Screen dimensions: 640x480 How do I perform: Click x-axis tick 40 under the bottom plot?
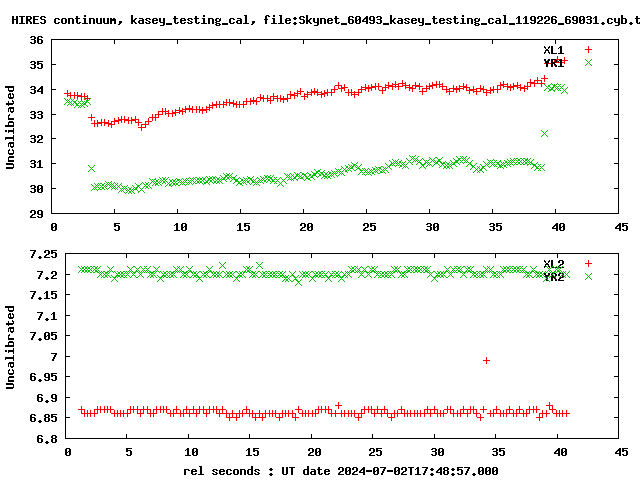click(x=560, y=452)
